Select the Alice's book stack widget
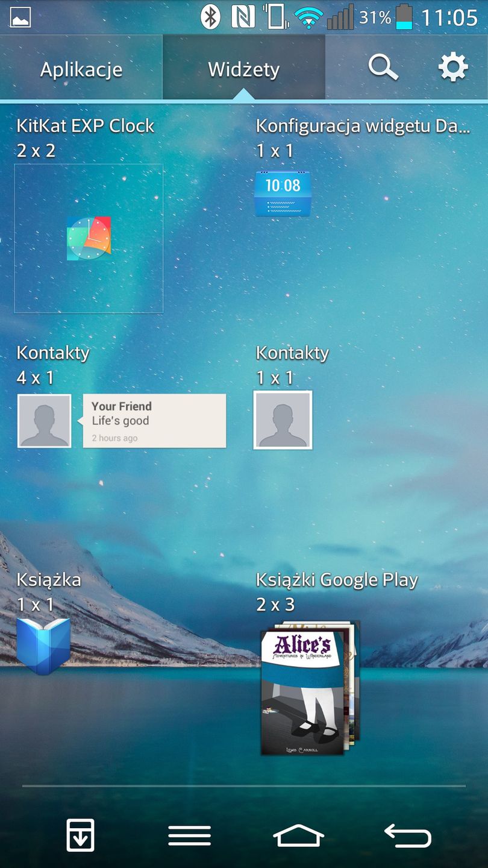Image resolution: width=488 pixels, height=868 pixels. [310, 688]
